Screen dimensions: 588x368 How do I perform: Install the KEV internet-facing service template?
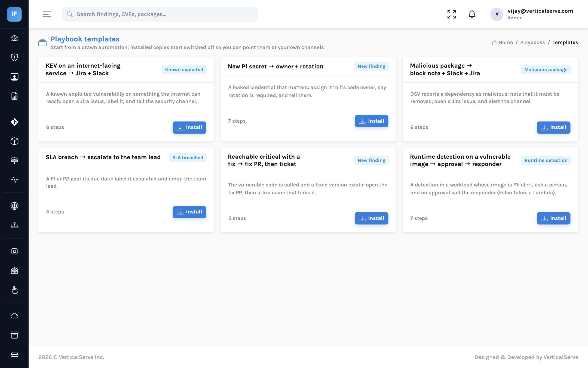coord(189,127)
